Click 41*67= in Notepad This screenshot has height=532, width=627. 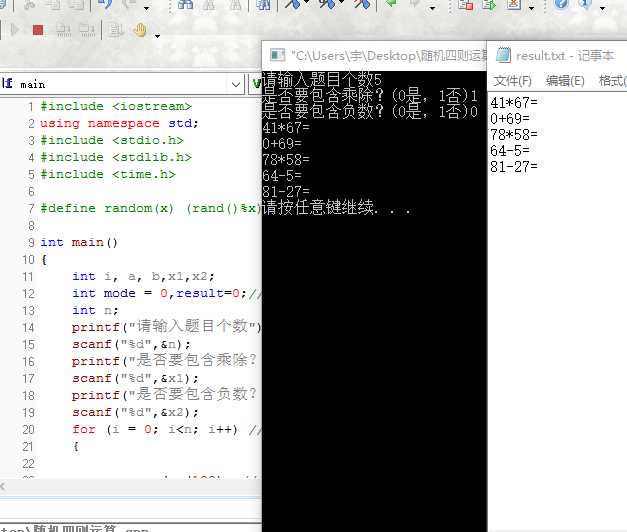tap(514, 103)
